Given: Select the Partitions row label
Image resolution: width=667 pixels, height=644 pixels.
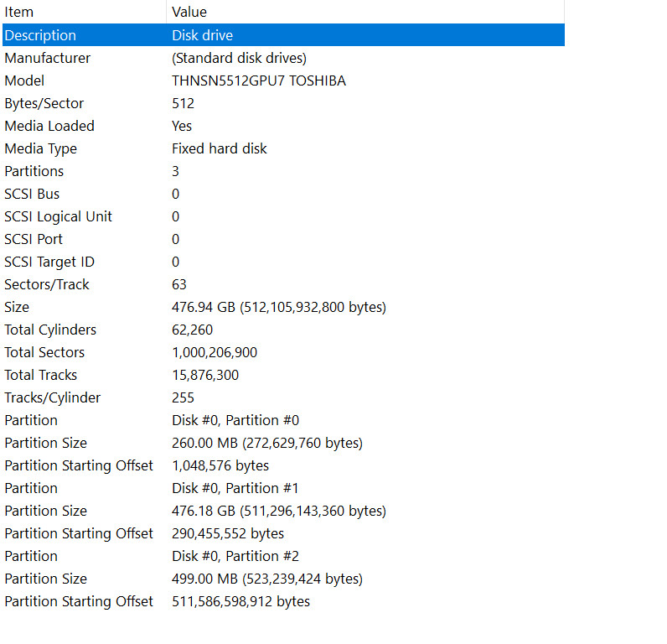Looking at the screenshot, I should [x=34, y=171].
